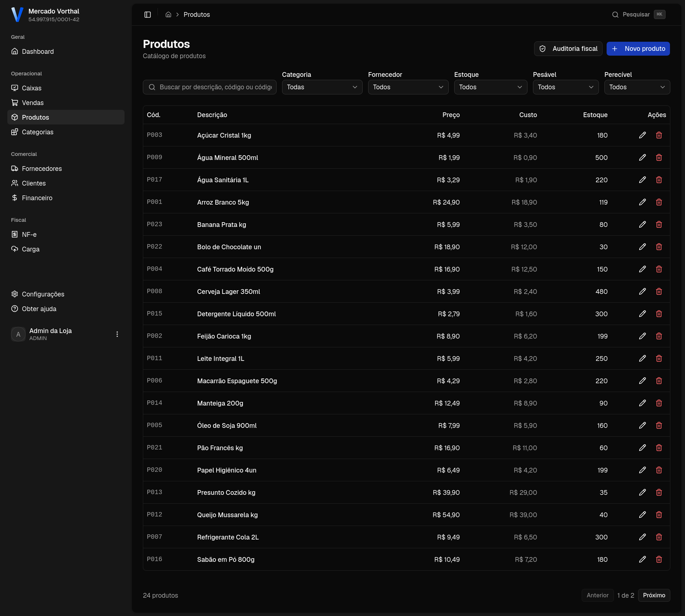This screenshot has height=616, width=685.
Task: Click the Novo produto button
Action: [x=638, y=49]
